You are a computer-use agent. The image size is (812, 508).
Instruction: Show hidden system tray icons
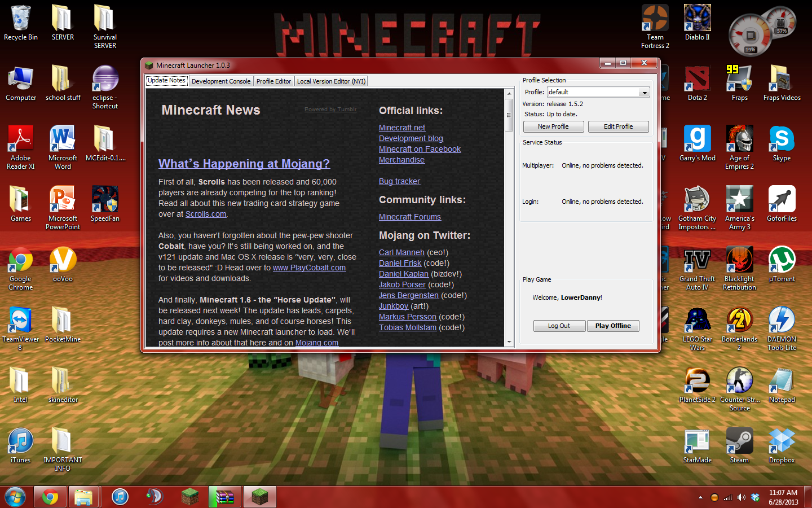[700, 497]
